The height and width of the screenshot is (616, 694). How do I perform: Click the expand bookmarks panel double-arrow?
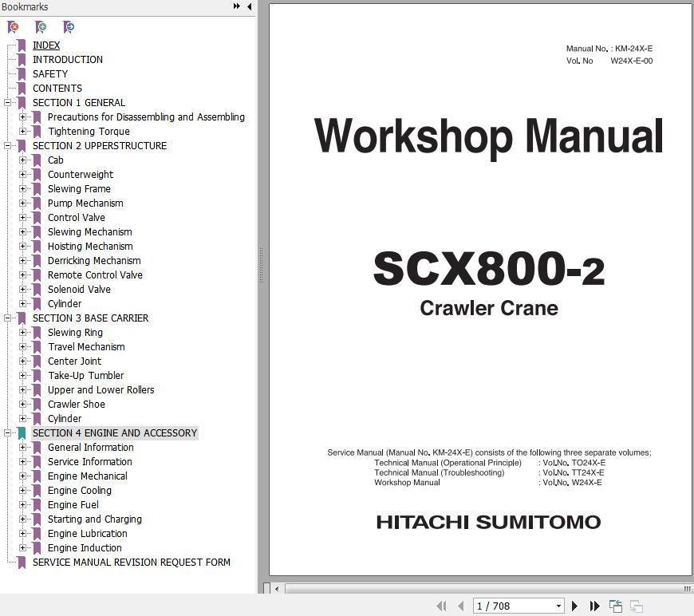(237, 6)
